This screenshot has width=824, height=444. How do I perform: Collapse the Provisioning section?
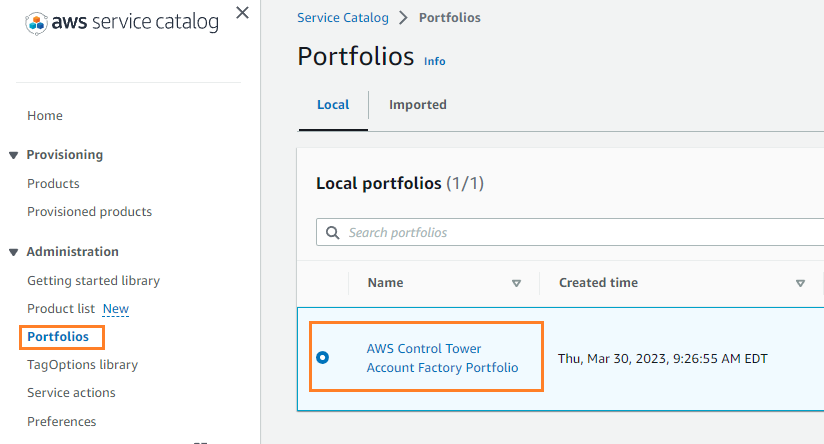[x=14, y=155]
